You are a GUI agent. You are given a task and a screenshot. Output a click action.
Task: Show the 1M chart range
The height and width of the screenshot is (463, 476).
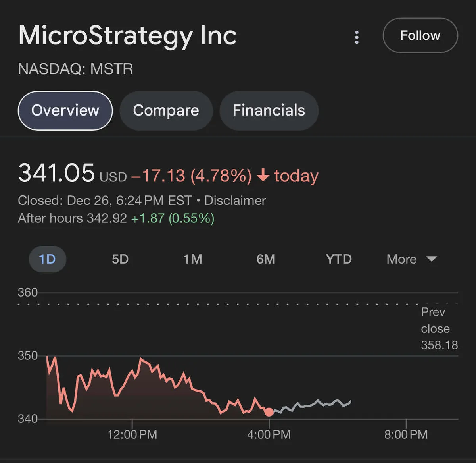point(193,259)
